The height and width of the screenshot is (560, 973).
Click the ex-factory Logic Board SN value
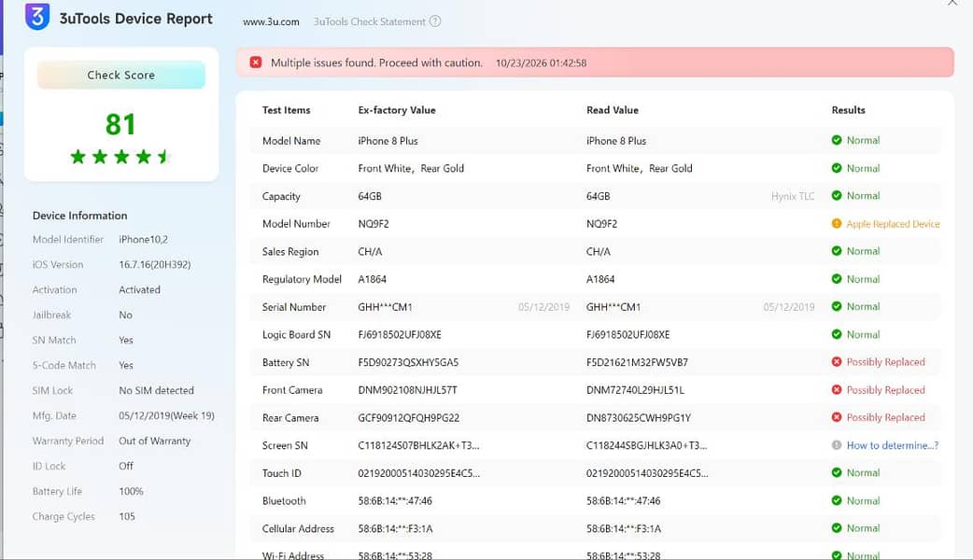click(400, 335)
